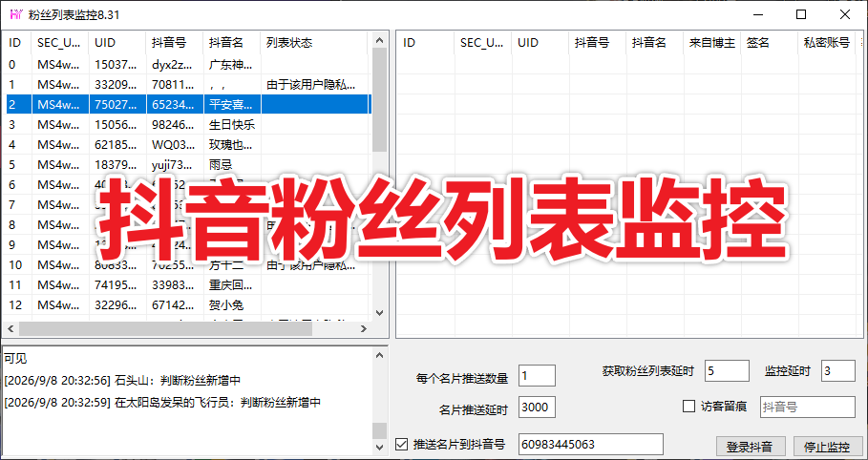Click the pink app icon in title bar
868x460 pixels.
(16, 14)
